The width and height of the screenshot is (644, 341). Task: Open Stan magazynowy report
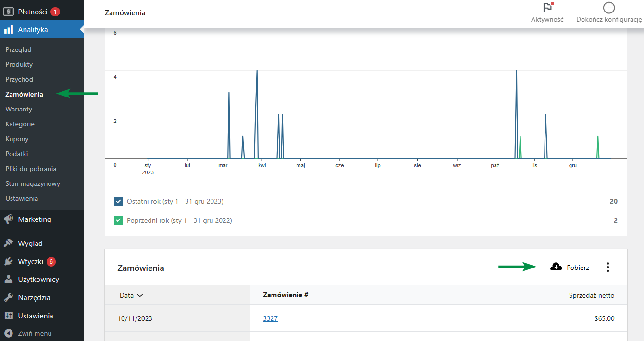point(33,183)
